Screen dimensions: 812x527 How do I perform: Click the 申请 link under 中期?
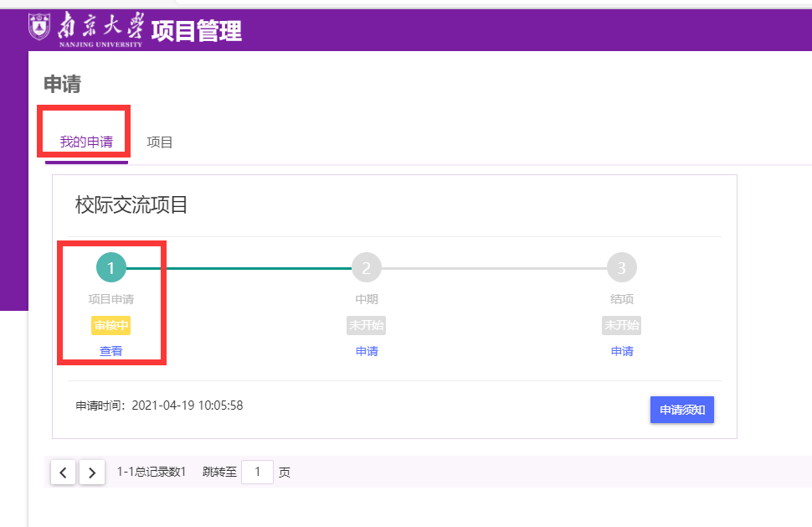click(367, 351)
